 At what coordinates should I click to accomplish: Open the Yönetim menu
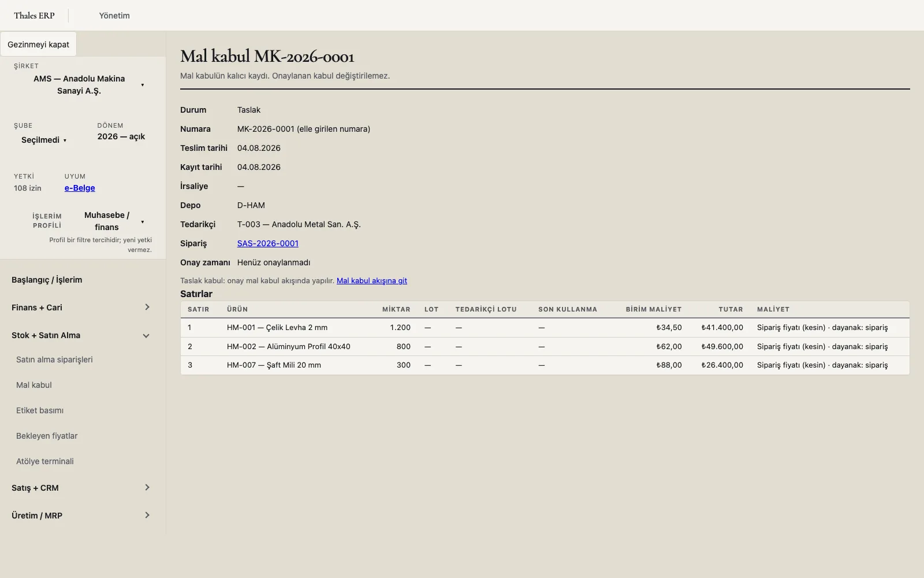click(114, 16)
